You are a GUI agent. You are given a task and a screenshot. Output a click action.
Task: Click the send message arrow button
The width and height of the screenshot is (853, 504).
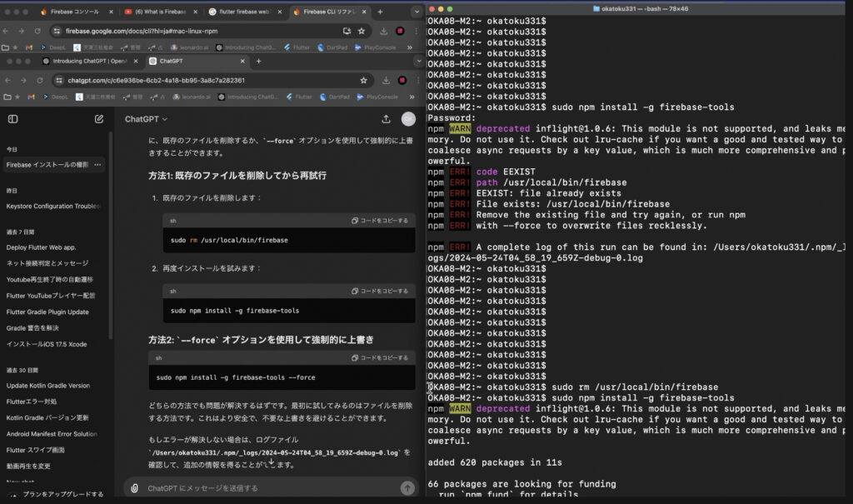pyautogui.click(x=407, y=488)
